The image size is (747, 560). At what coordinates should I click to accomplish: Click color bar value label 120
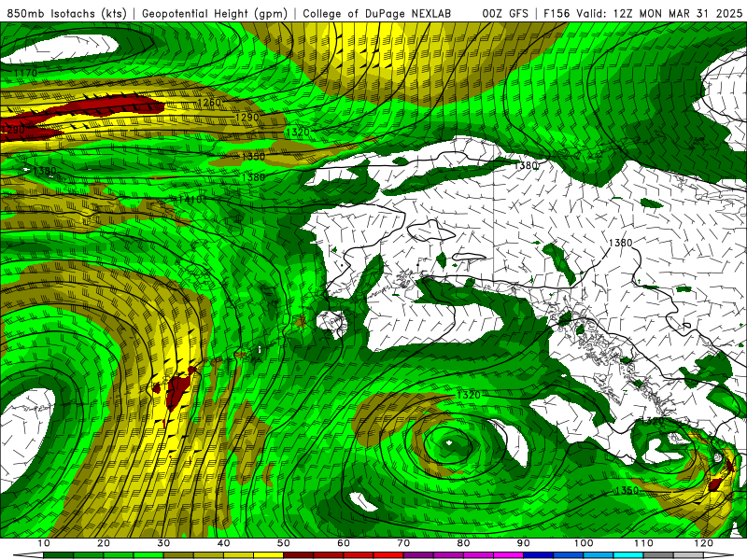point(704,543)
